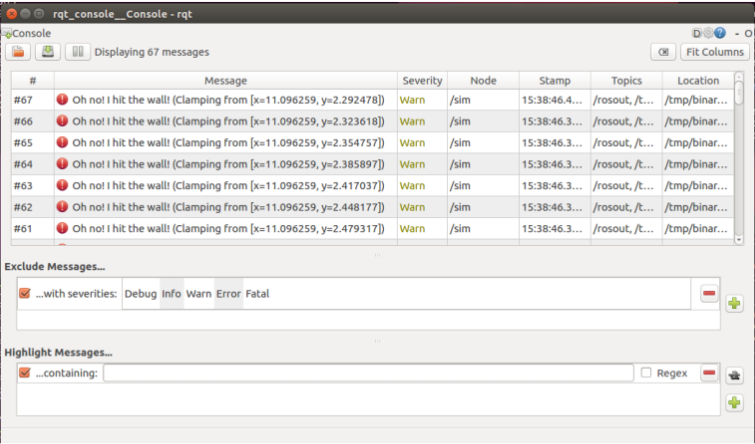Sort by the Severity column header
755x444 pixels.
422,80
